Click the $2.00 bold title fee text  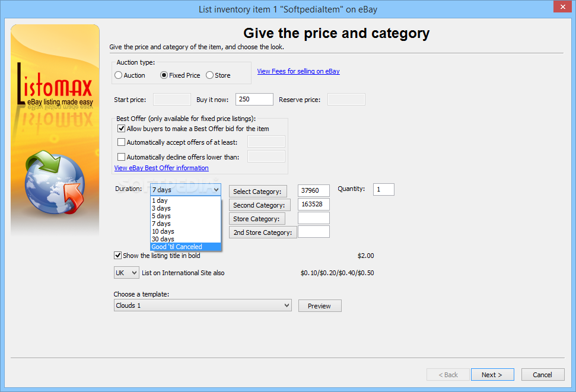(365, 256)
